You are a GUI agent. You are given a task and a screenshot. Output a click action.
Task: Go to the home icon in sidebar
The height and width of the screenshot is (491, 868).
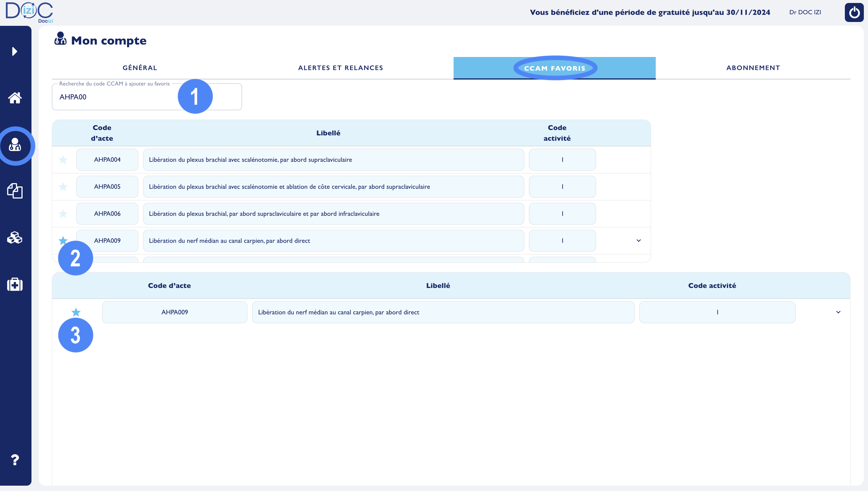tap(15, 98)
